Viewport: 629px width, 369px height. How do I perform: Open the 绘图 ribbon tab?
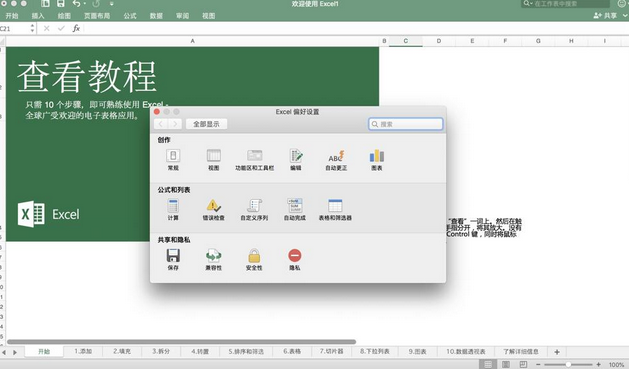tap(64, 16)
